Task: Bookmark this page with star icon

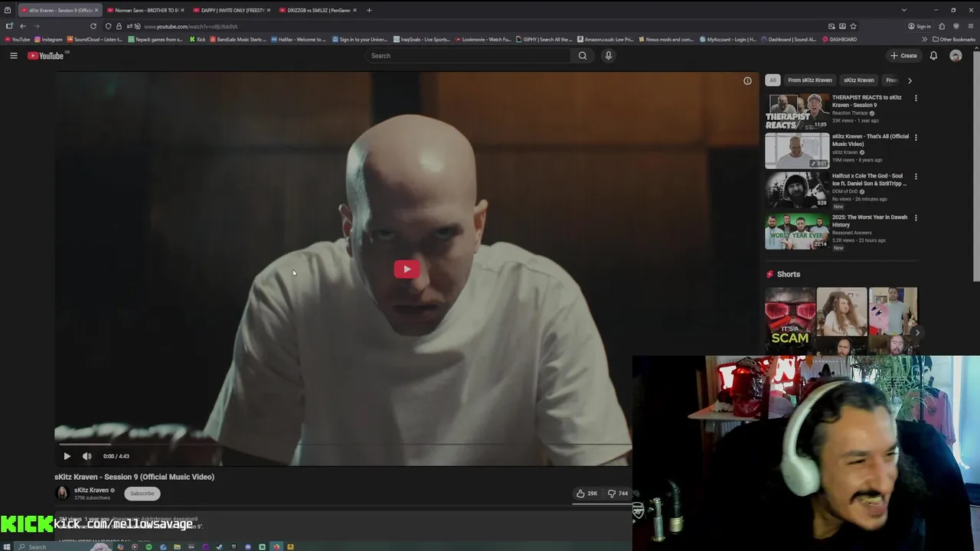Action: pyautogui.click(x=853, y=26)
